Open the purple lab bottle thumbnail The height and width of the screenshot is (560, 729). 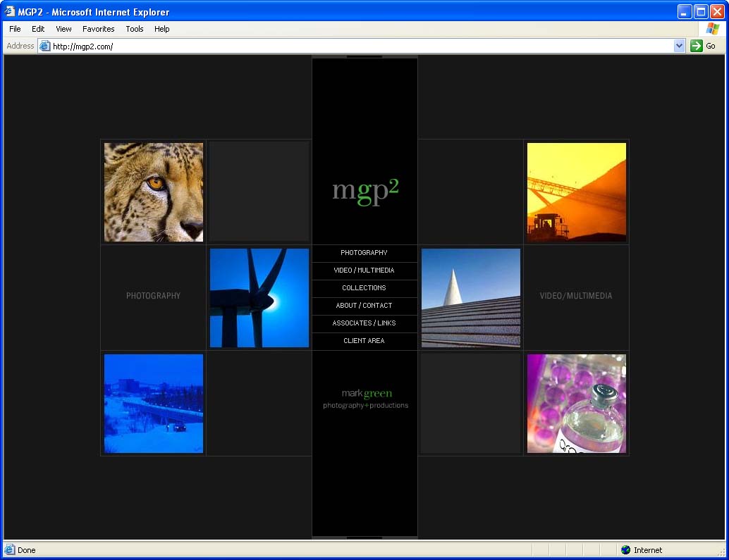point(577,404)
